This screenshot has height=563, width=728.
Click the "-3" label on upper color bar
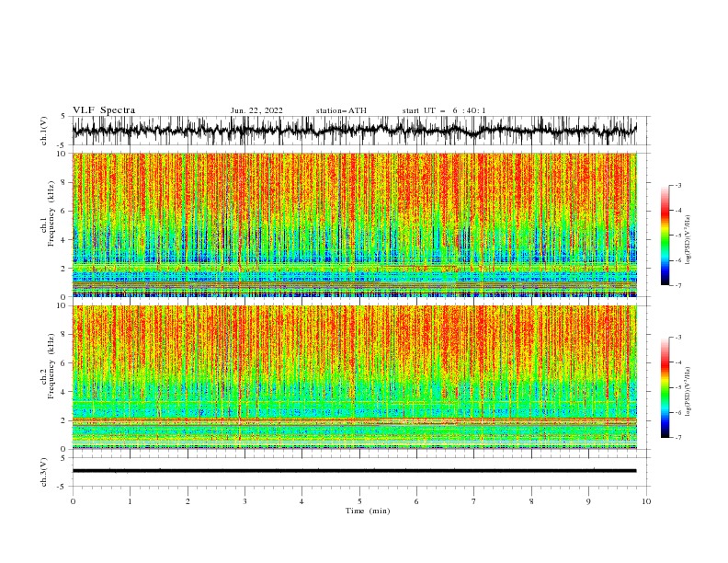click(x=677, y=185)
